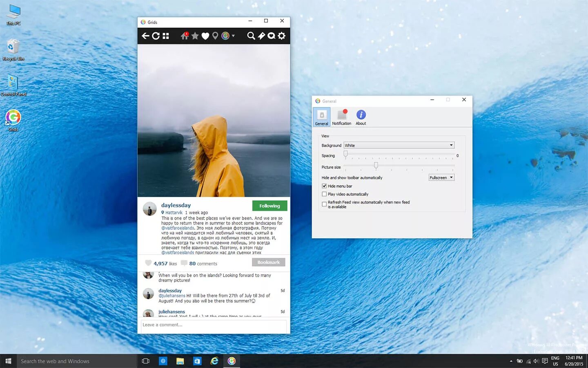Refresh the Grids feed

[x=156, y=36]
